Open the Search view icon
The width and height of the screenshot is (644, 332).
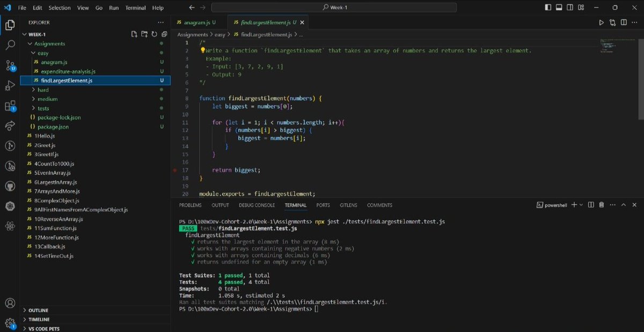[10, 45]
